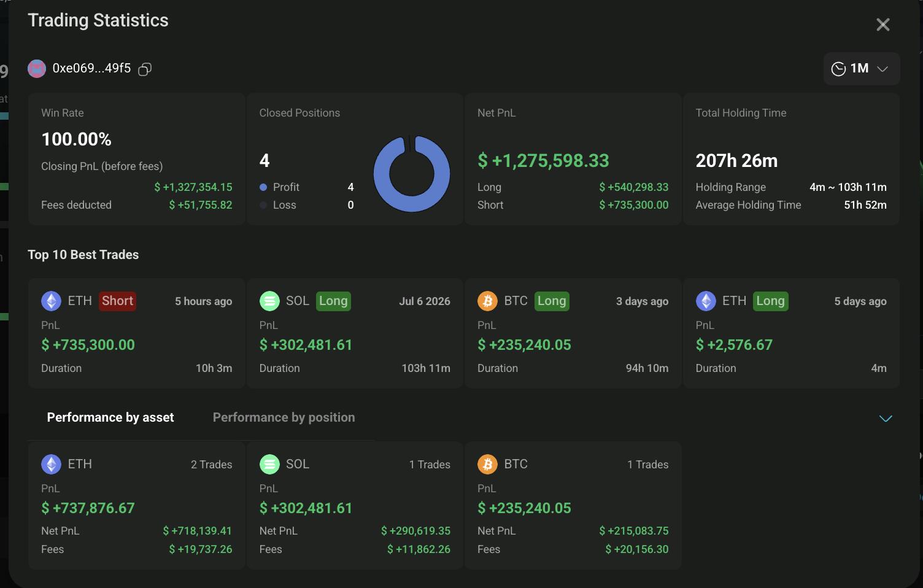923x588 pixels.
Task: Open the 1M time range dropdown
Action: [x=862, y=69]
